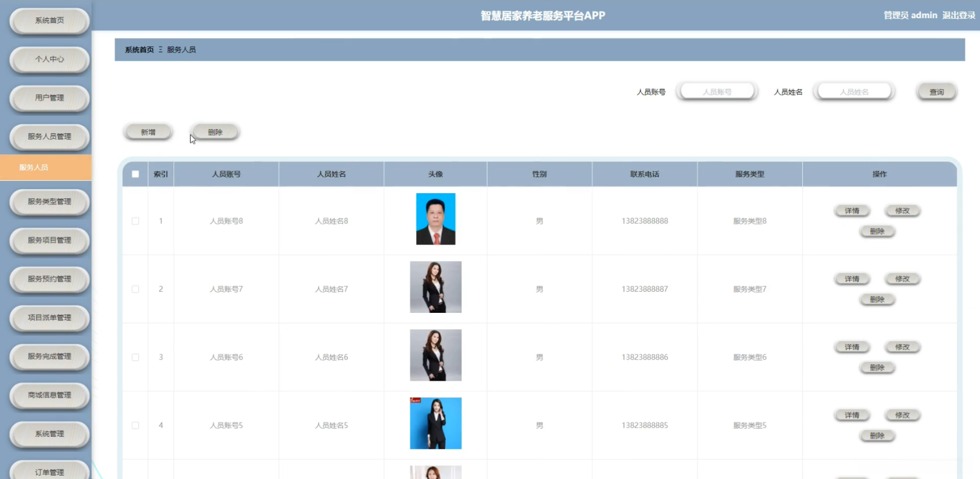
Task: Delete the 人员账号7 row
Action: pos(877,299)
